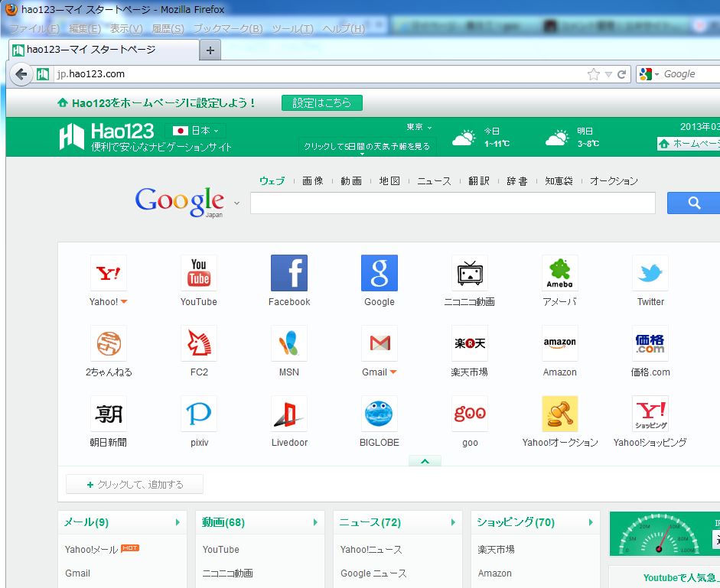This screenshot has width=720, height=588.
Task: Expand the Gmail orange dropdown arrow
Action: (x=393, y=372)
